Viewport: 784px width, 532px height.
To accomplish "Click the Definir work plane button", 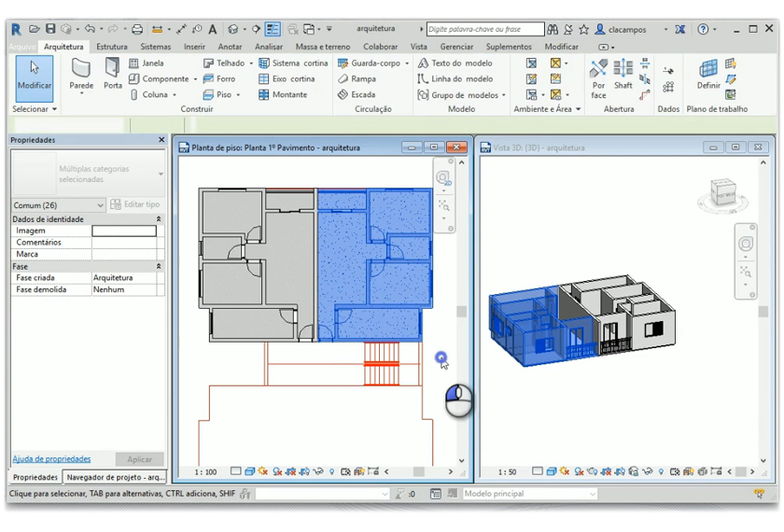I will pos(708,74).
